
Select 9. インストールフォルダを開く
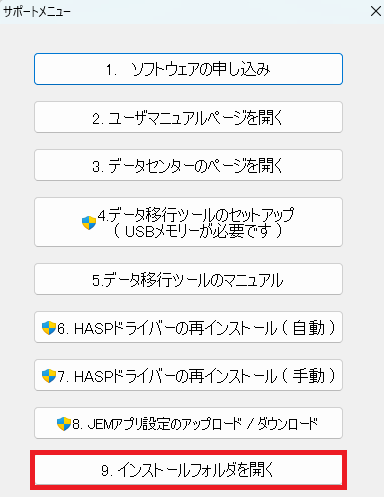point(188,470)
